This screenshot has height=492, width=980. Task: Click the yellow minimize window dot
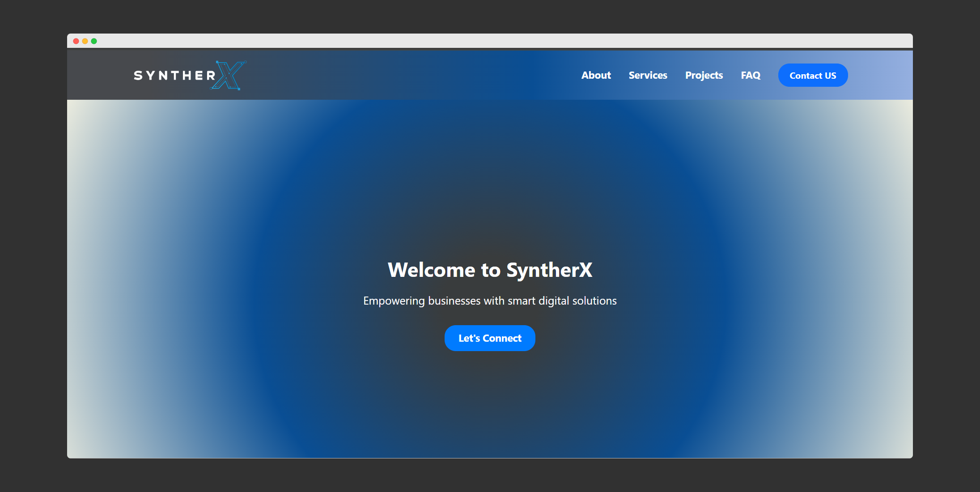(85, 41)
